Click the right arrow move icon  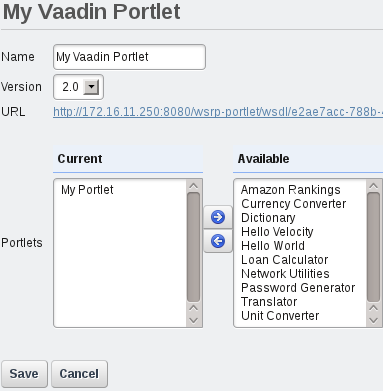(218, 217)
